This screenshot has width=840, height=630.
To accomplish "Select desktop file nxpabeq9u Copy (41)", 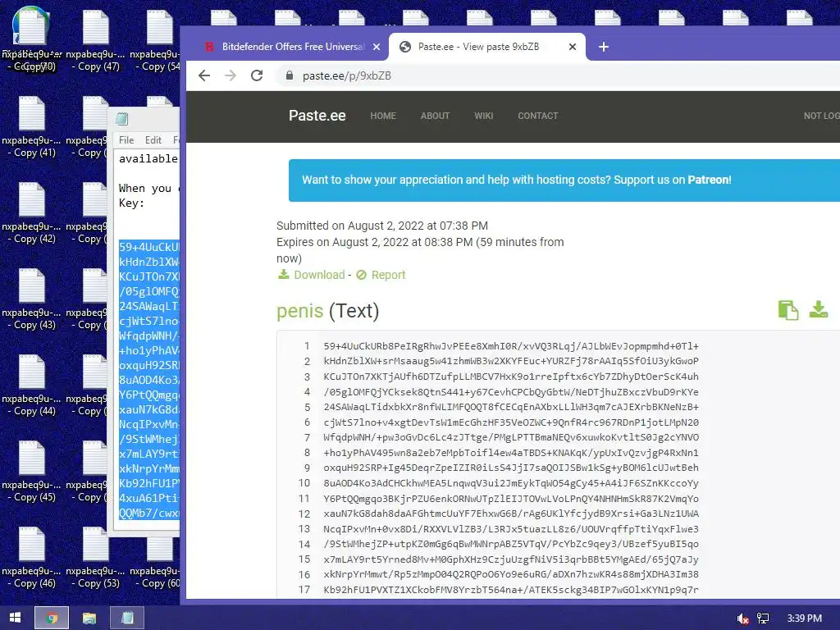I will [x=32, y=127].
